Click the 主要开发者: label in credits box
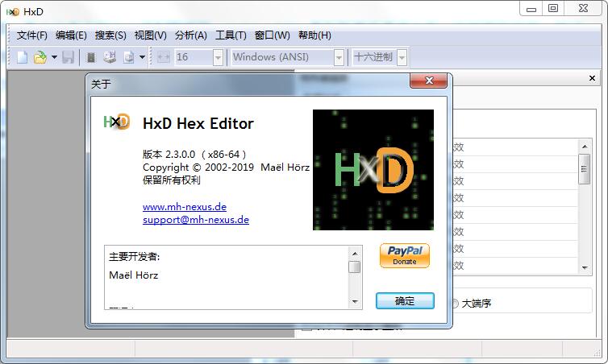 click(x=135, y=256)
